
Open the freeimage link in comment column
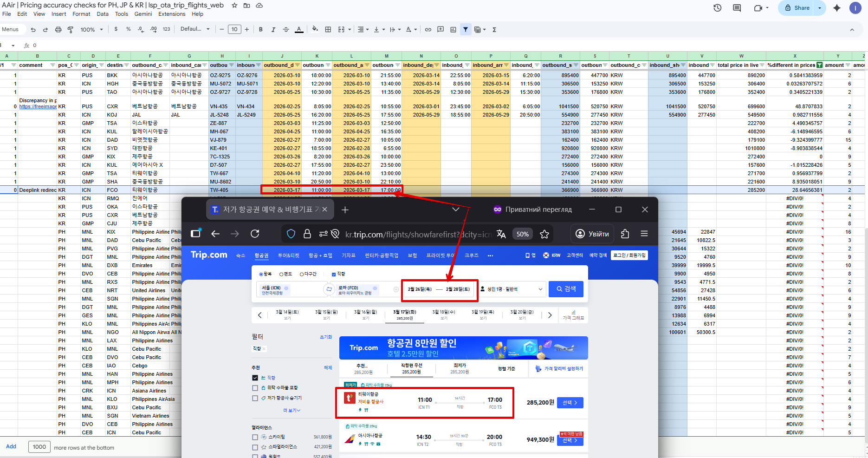pyautogui.click(x=38, y=107)
